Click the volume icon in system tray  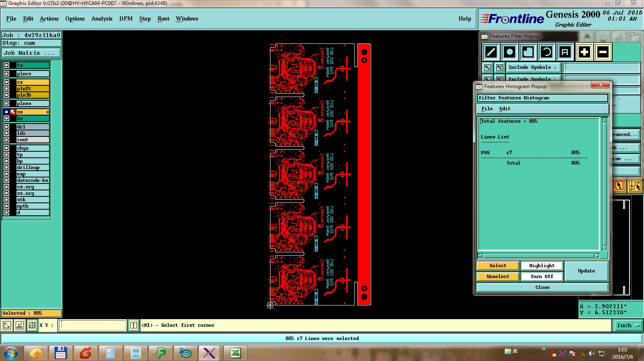click(591, 353)
